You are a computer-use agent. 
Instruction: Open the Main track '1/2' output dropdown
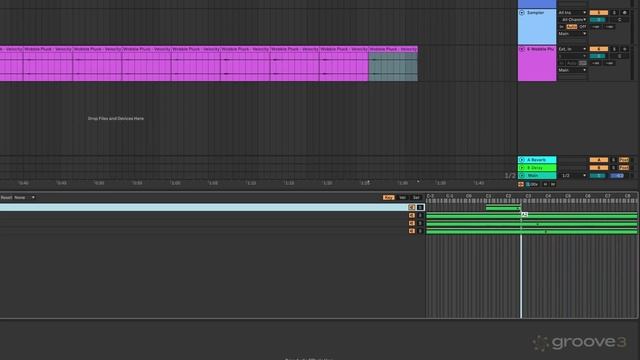click(x=574, y=176)
